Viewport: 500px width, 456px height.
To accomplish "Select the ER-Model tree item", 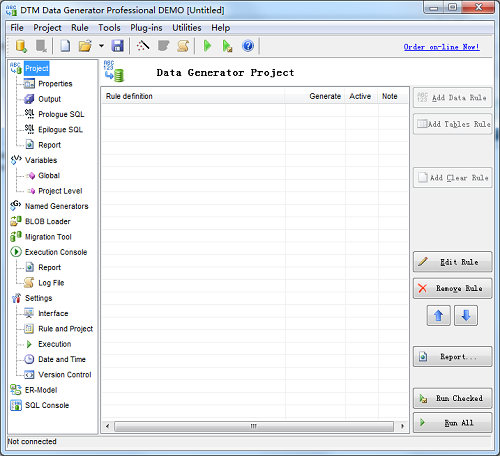I will click(41, 390).
